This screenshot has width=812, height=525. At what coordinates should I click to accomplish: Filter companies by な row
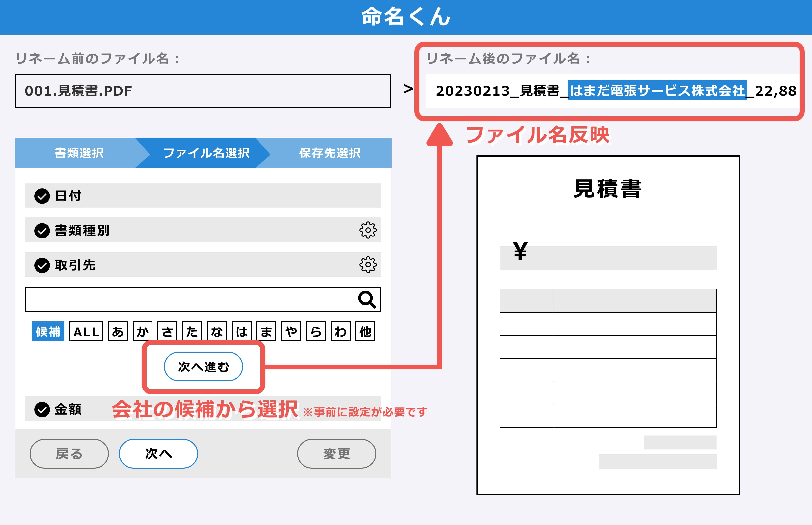coord(217,331)
